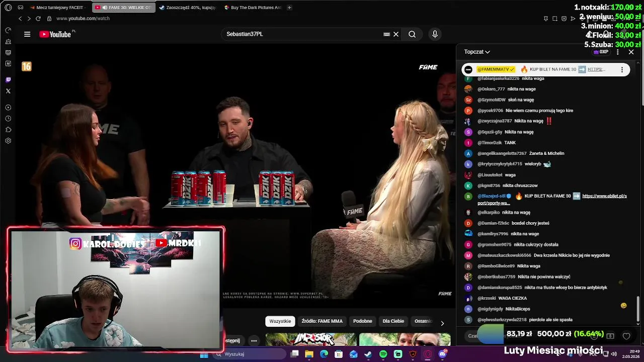
Task: Switch to the Mecz turniejowy FACEIT tab
Action: click(x=58, y=8)
